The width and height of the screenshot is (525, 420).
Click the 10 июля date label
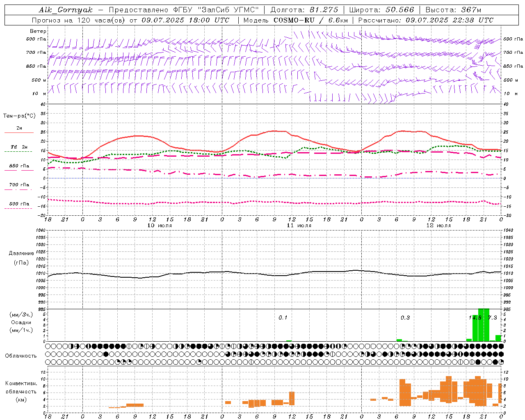click(x=160, y=226)
